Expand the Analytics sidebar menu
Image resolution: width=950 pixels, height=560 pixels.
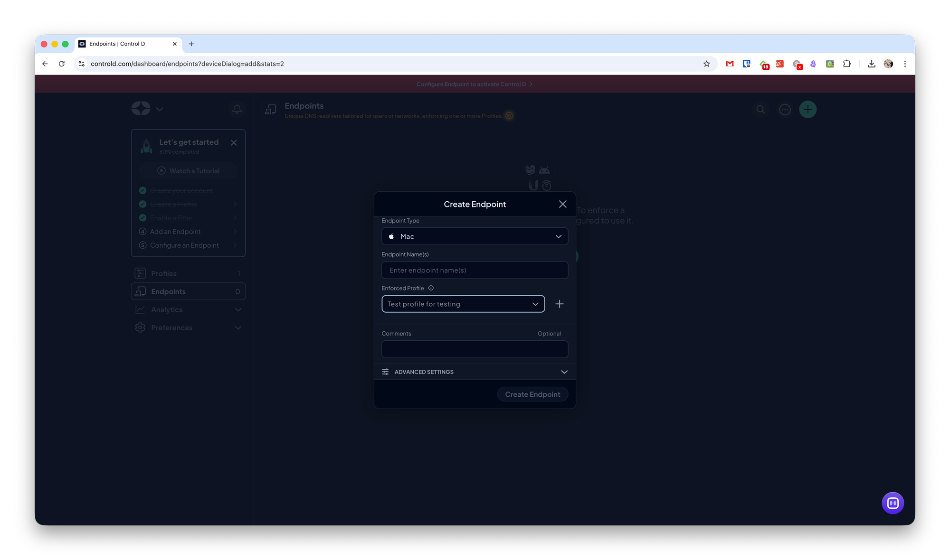(x=188, y=309)
